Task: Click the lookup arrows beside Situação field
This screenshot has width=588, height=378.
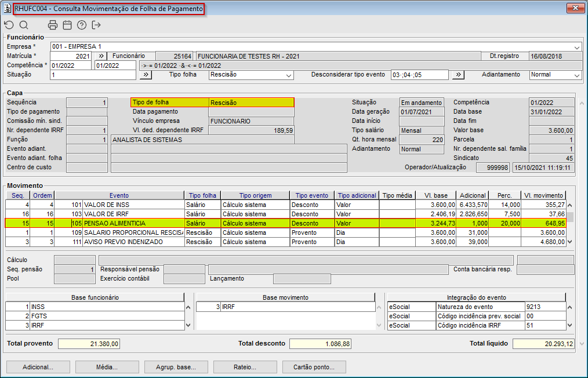Action: click(146, 75)
